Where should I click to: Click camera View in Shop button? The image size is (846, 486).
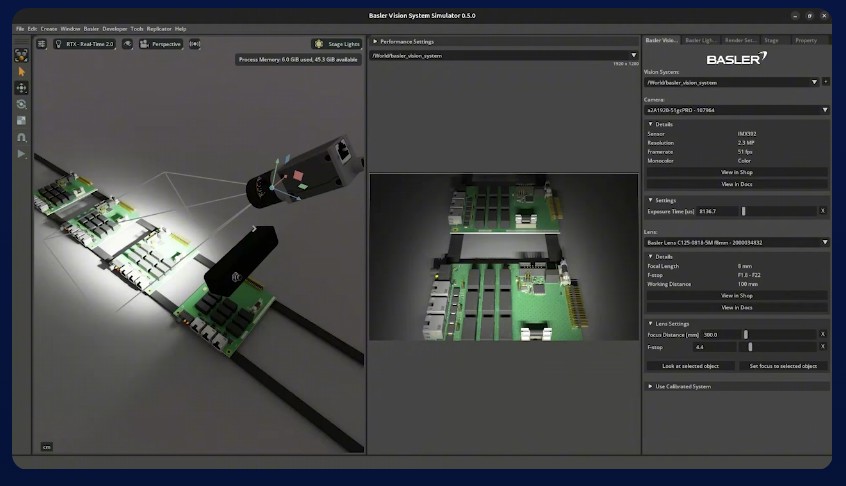click(737, 172)
